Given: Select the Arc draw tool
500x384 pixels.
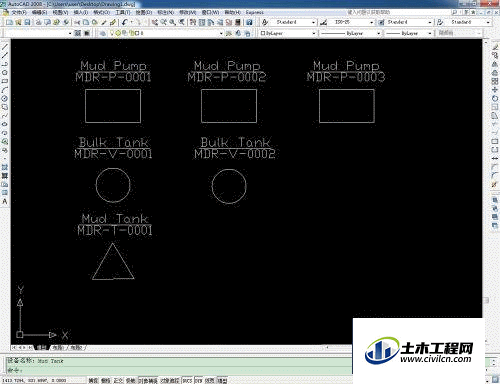Looking at the screenshot, I should pyautogui.click(x=5, y=89).
